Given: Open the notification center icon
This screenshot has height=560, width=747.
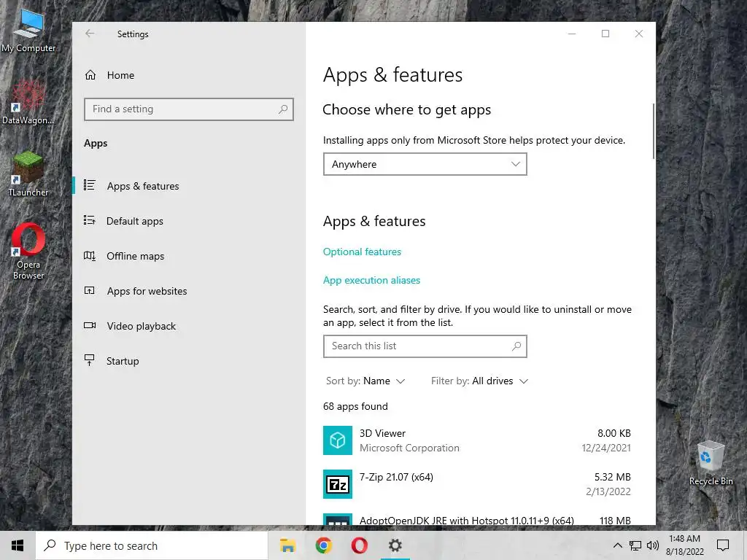Looking at the screenshot, I should click(x=723, y=545).
